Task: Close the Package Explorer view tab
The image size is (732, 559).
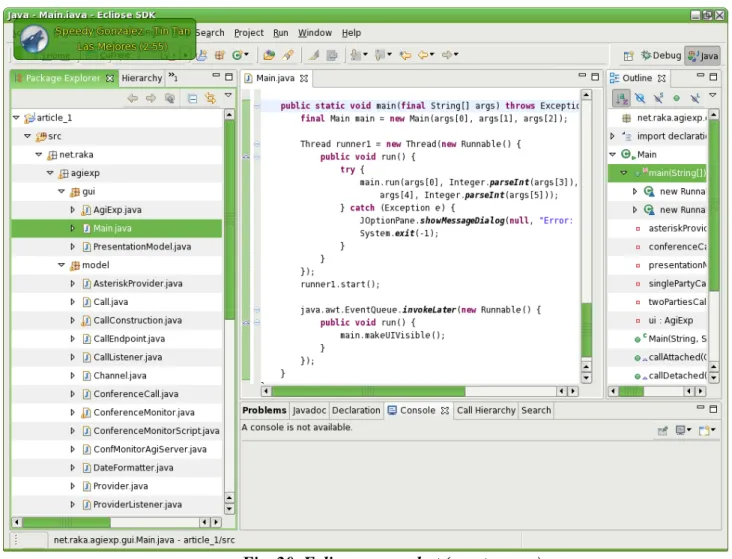Action: [110, 78]
